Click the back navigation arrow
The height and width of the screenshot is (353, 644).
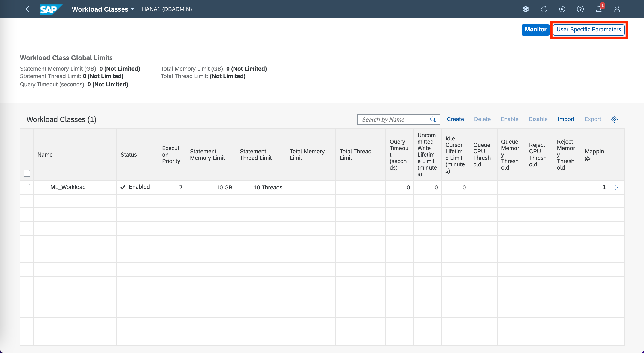[x=27, y=9]
